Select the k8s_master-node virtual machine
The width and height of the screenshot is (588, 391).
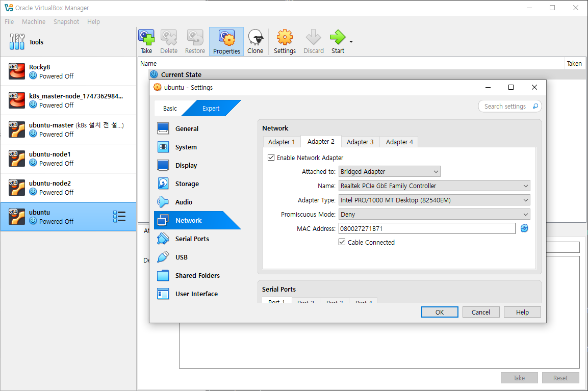68,100
